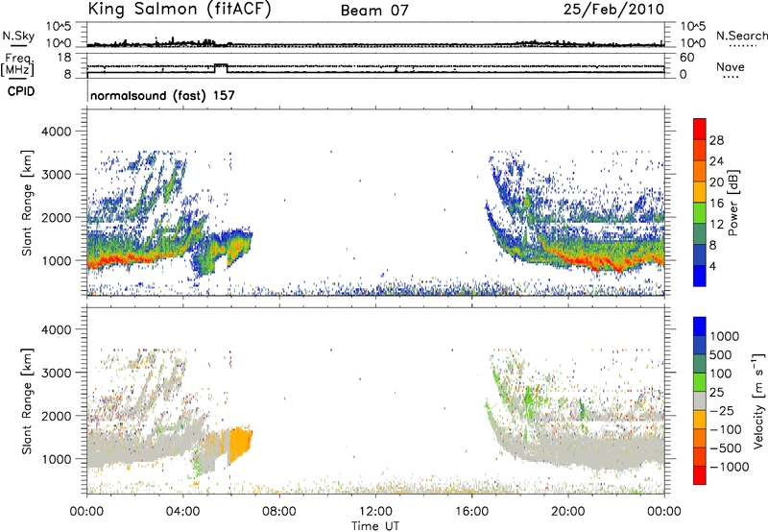Select the Nave legend label
The width and height of the screenshot is (768, 532).
coord(731,66)
